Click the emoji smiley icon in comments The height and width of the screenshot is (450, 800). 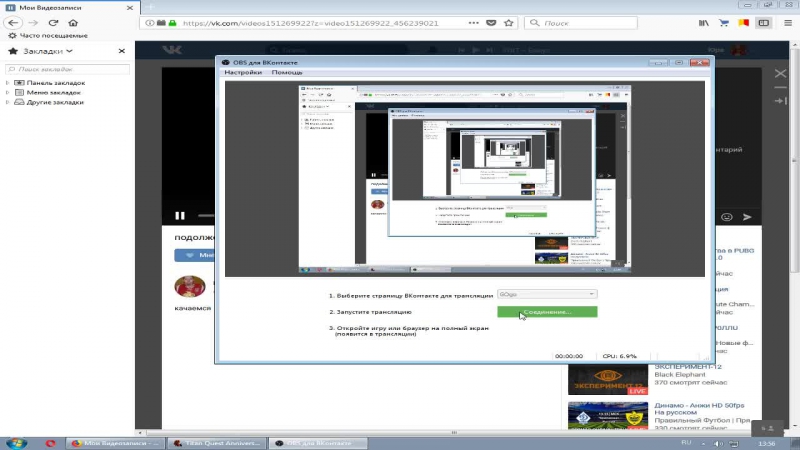(x=727, y=217)
